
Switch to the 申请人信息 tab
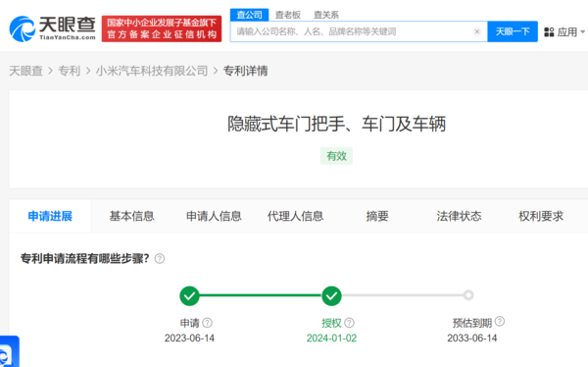coord(214,216)
